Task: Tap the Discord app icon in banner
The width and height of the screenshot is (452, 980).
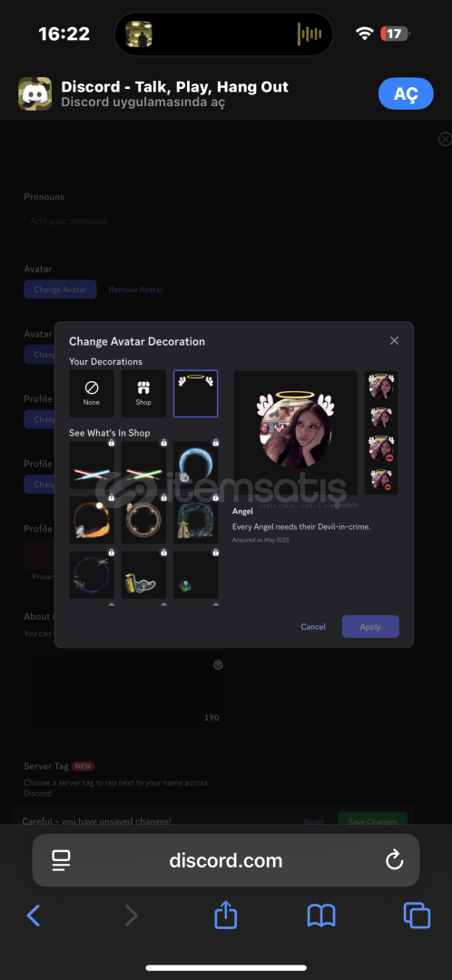Action: [x=35, y=93]
